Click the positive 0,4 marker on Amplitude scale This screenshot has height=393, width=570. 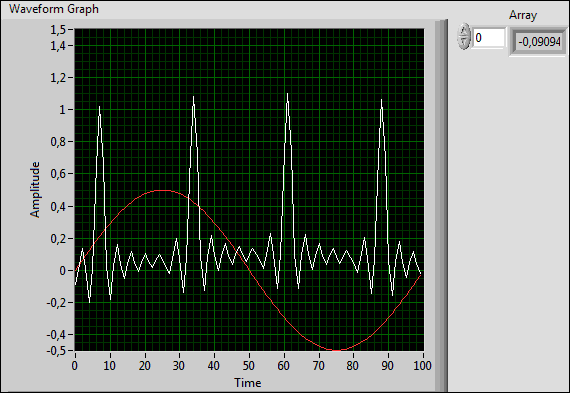[x=59, y=206]
